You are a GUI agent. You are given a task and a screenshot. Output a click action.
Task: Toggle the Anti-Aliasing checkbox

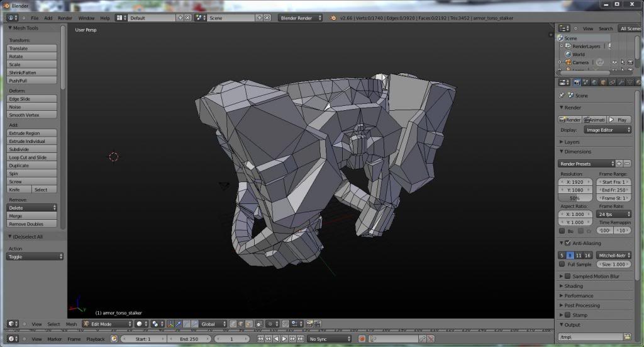(x=568, y=243)
